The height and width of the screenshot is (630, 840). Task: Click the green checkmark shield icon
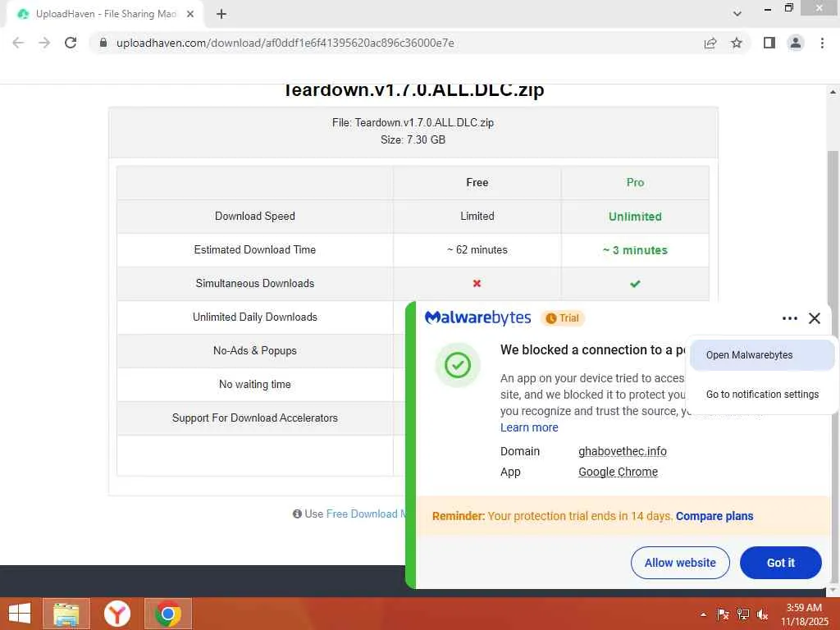pos(458,365)
